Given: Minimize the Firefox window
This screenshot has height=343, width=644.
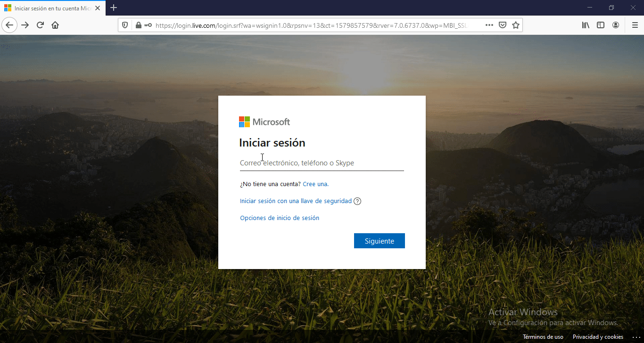Looking at the screenshot, I should (590, 8).
